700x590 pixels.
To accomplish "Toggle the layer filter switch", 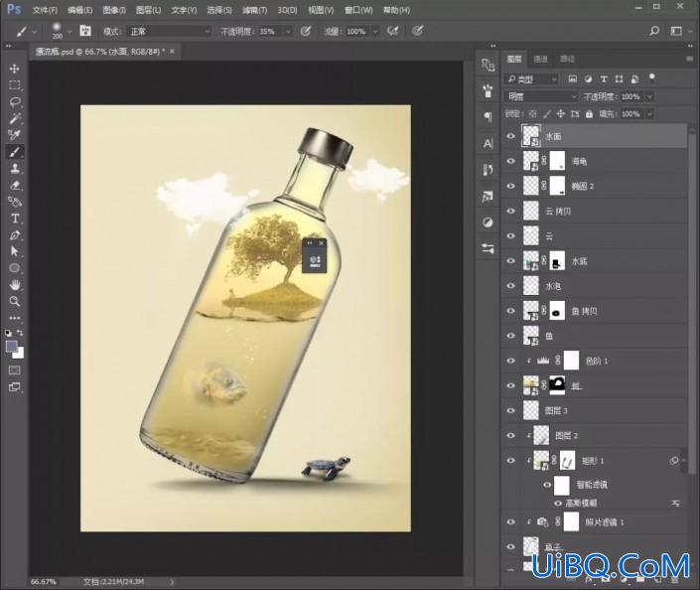I will click(x=652, y=78).
